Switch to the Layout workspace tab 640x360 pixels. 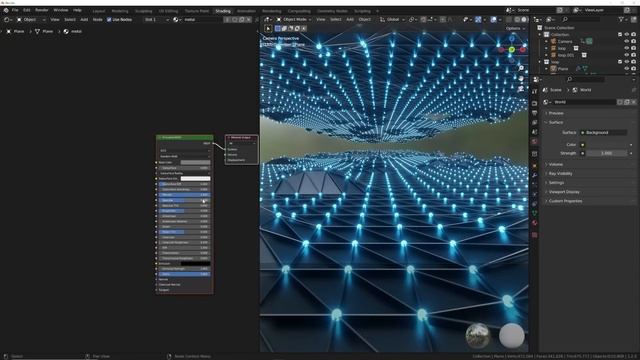(99, 11)
